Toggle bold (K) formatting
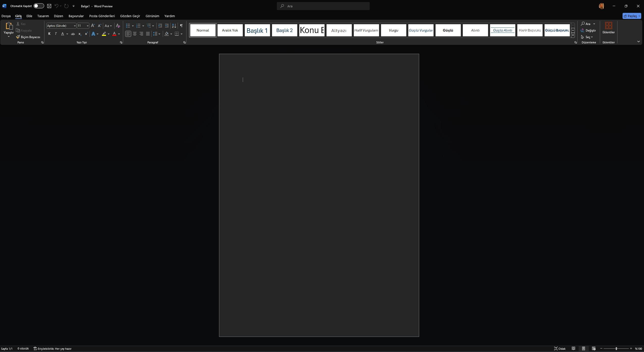 (49, 34)
